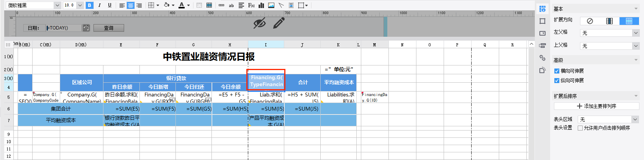Toggle italic formatting
The height and width of the screenshot is (160, 644).
100,5
